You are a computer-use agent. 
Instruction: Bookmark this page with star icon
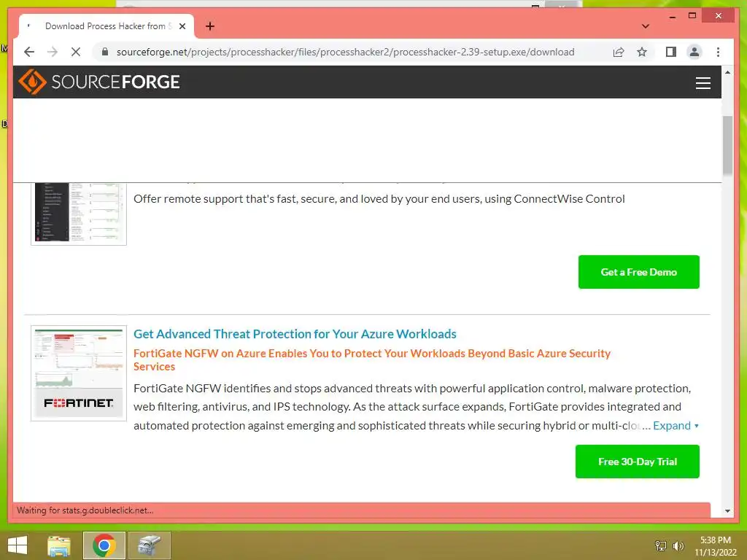pyautogui.click(x=642, y=52)
